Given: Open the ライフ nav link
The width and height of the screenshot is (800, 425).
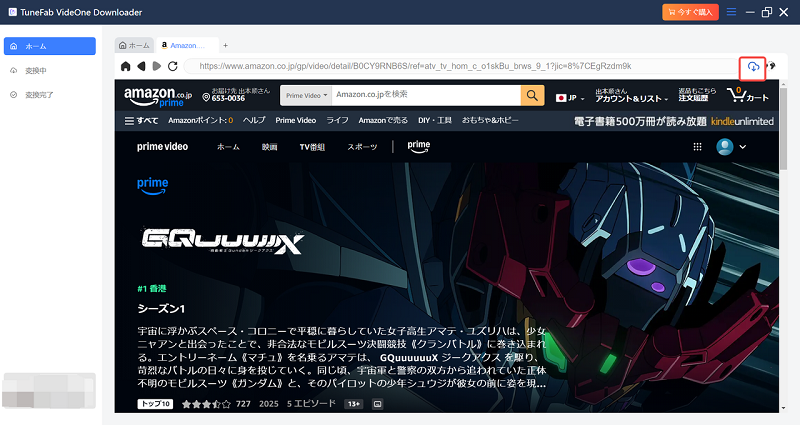Looking at the screenshot, I should coord(337,120).
